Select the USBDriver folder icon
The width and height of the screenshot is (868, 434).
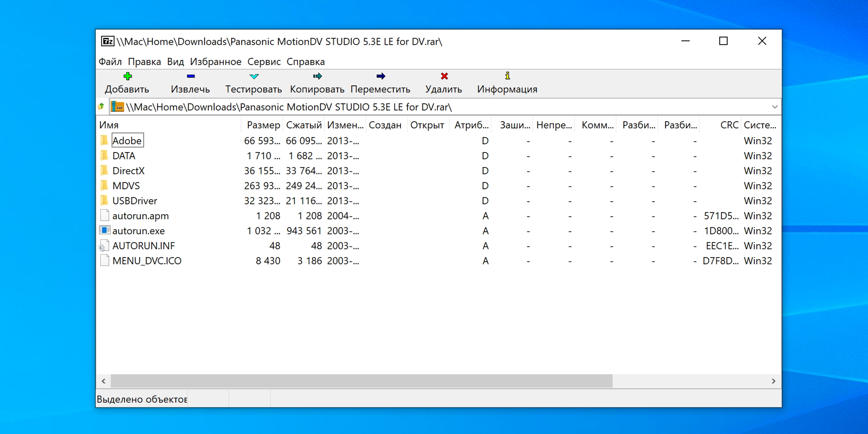click(x=104, y=200)
